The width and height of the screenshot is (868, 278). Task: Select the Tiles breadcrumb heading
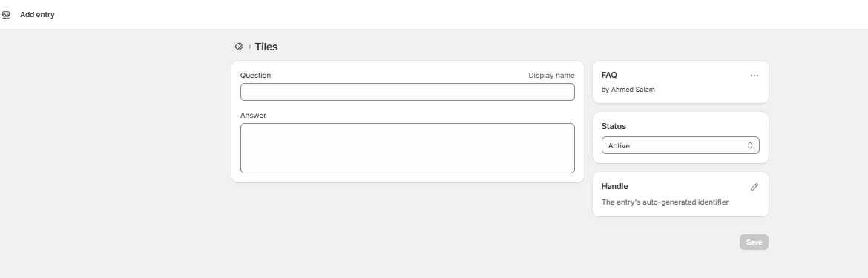tap(266, 47)
